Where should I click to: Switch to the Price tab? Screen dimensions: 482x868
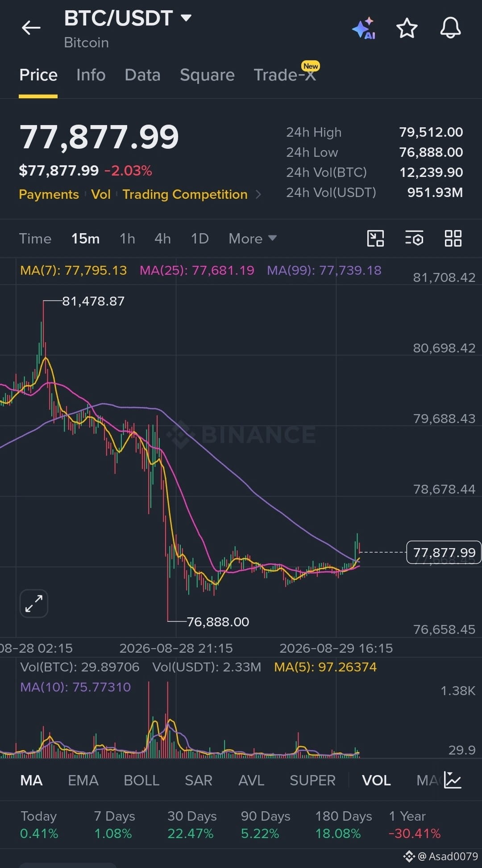point(38,75)
